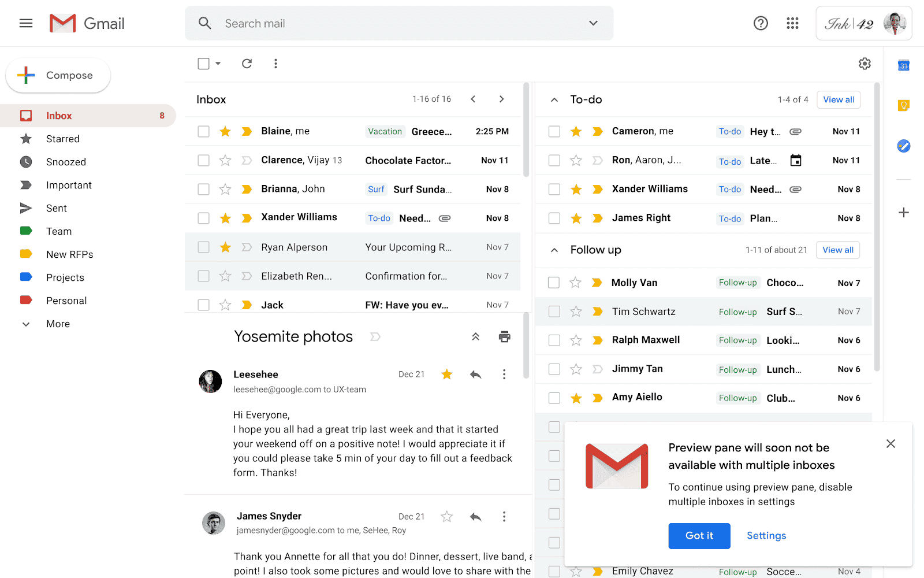This screenshot has width=924, height=578.
Task: Toggle the importance marker on Ryan Alperson's email
Action: click(247, 247)
